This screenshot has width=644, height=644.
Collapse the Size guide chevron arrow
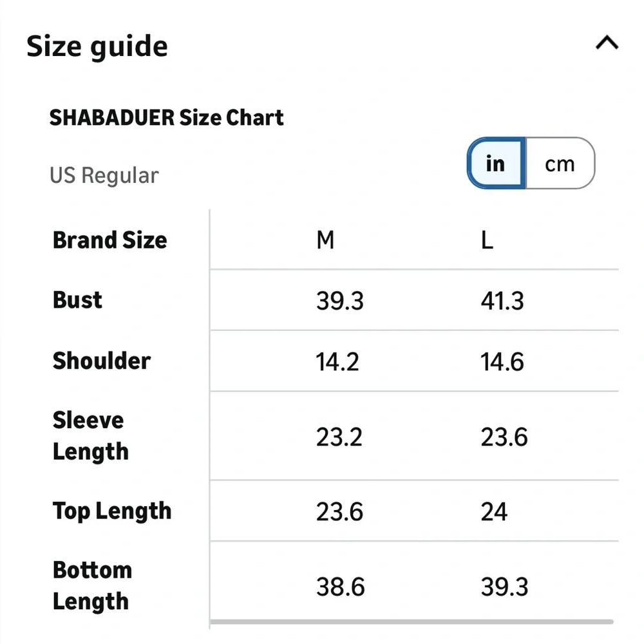click(607, 44)
